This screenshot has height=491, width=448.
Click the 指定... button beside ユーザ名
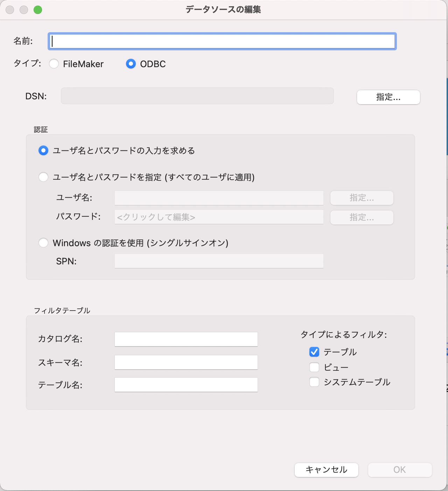tap(362, 198)
